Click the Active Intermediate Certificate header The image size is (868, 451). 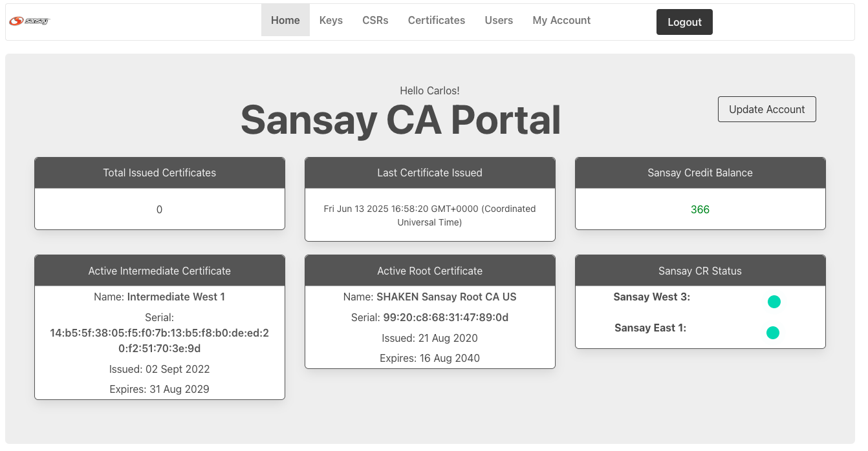pos(160,271)
